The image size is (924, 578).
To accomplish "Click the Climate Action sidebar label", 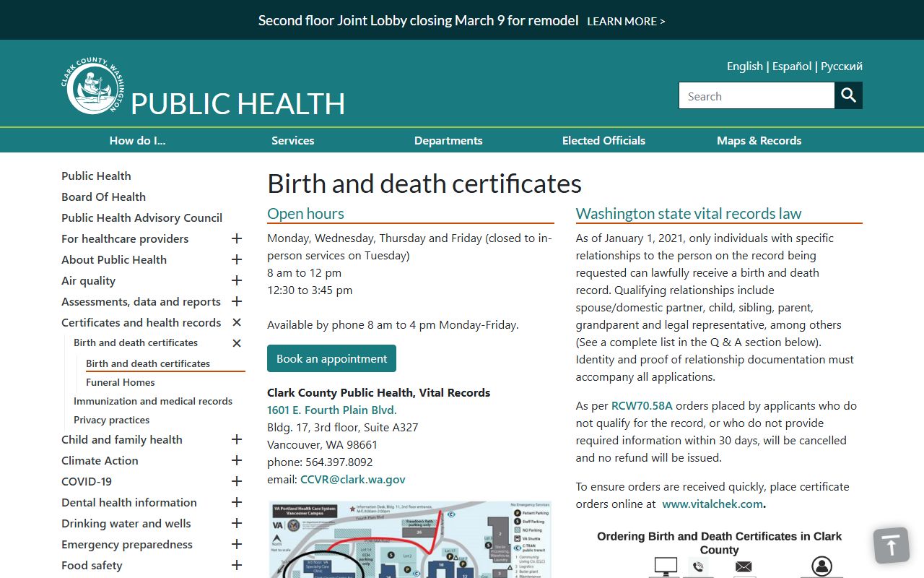I will [x=100, y=460].
